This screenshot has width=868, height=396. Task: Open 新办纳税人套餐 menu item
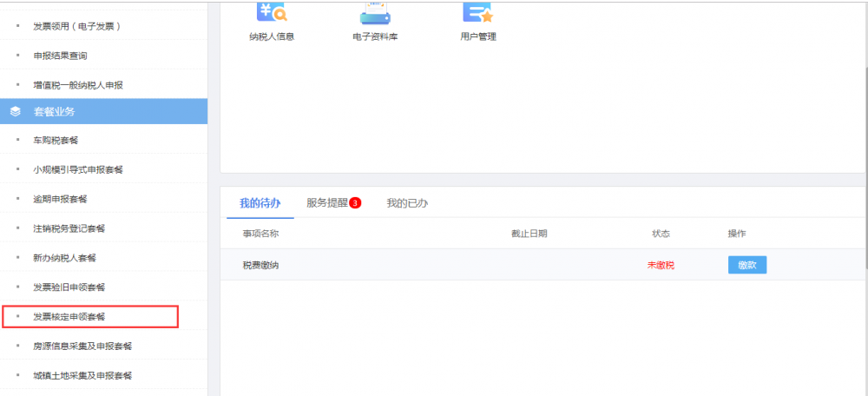pyautogui.click(x=64, y=258)
